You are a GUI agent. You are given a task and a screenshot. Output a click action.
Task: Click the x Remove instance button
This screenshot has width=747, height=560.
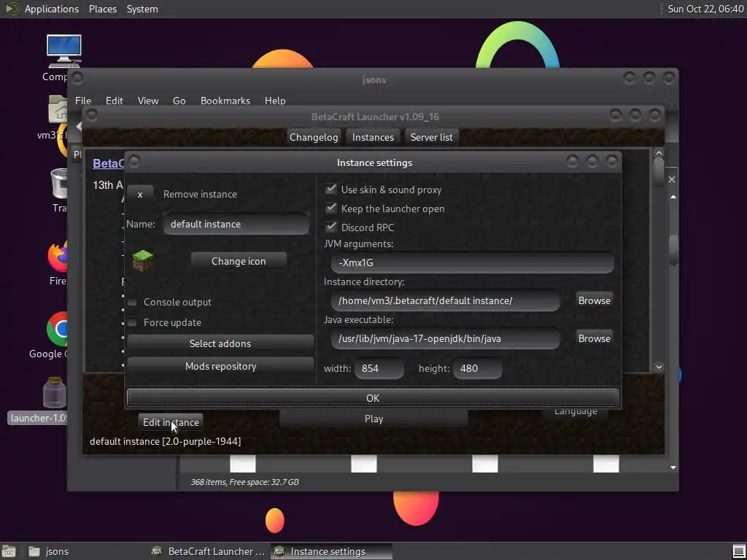pos(140,194)
